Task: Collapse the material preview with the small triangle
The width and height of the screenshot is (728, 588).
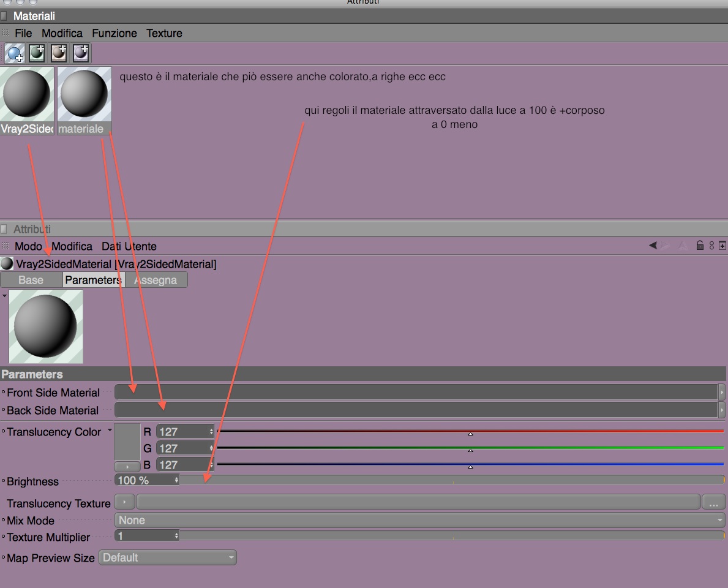Action: (x=5, y=295)
